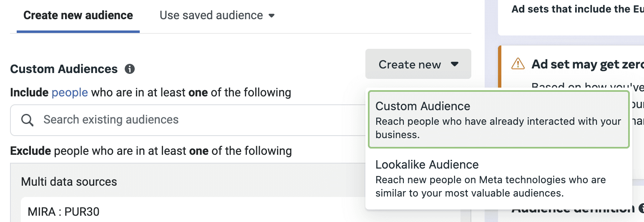Click the Multi data sources heading
The width and height of the screenshot is (644, 222).
click(69, 182)
